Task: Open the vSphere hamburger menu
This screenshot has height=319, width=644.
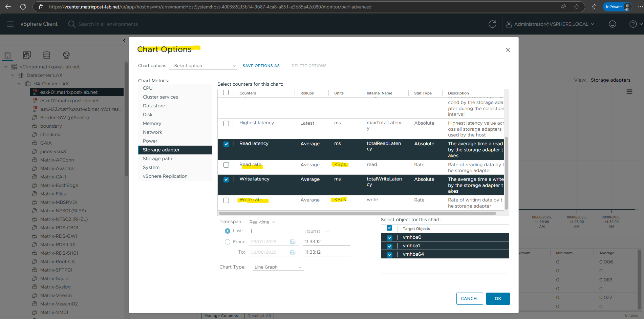Action: tap(10, 24)
